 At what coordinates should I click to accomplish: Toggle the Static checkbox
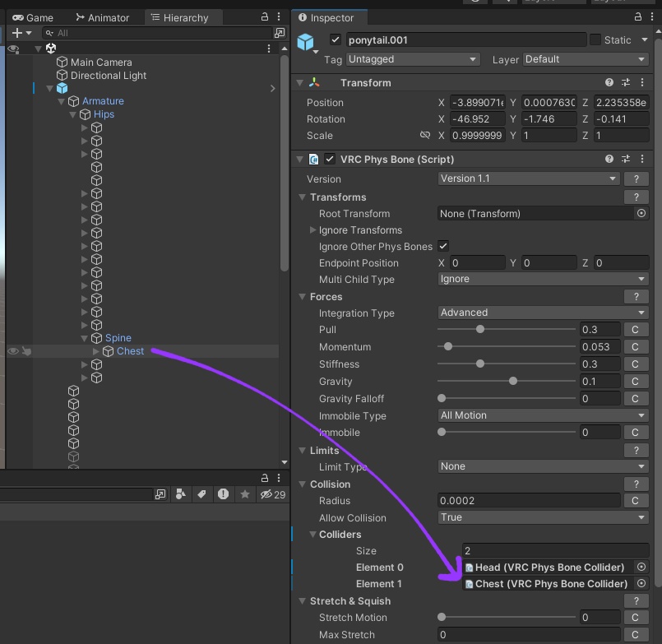(595, 39)
